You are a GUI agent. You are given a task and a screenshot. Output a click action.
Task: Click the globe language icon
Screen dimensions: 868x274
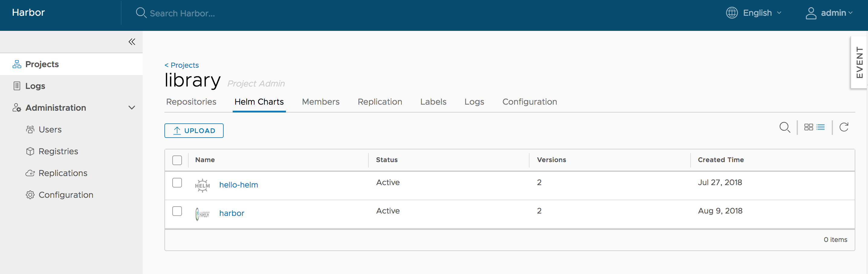coord(731,13)
